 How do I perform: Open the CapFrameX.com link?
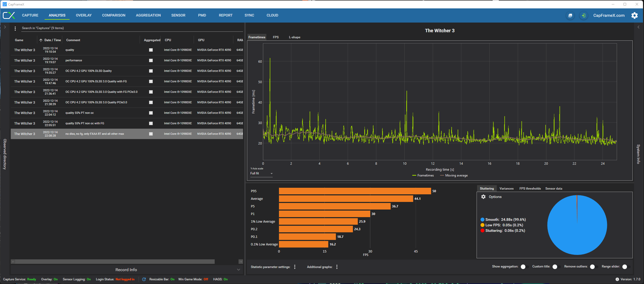coord(609,15)
